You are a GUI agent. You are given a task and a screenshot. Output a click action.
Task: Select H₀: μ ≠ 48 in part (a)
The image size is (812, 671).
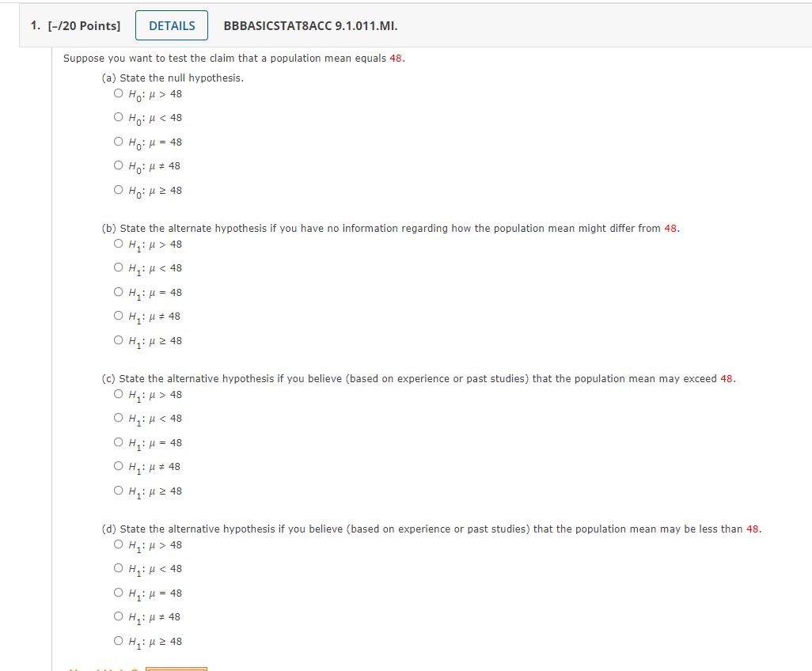point(117,165)
